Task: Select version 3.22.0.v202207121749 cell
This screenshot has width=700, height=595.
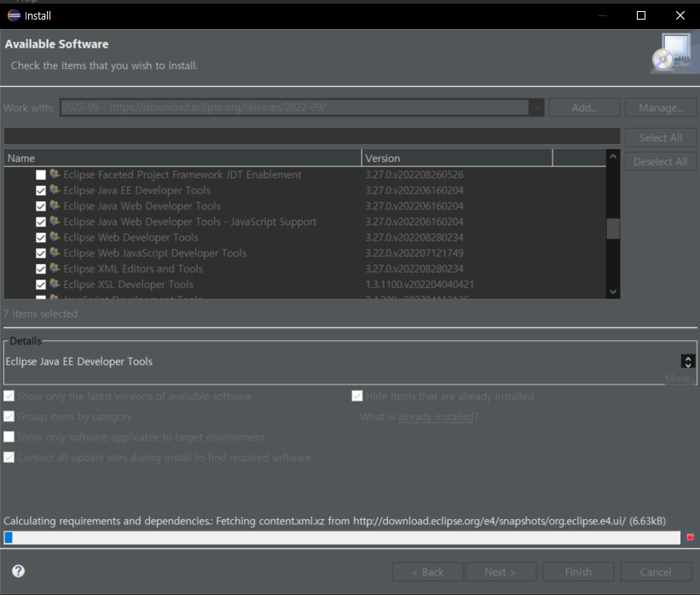Action: (x=414, y=253)
